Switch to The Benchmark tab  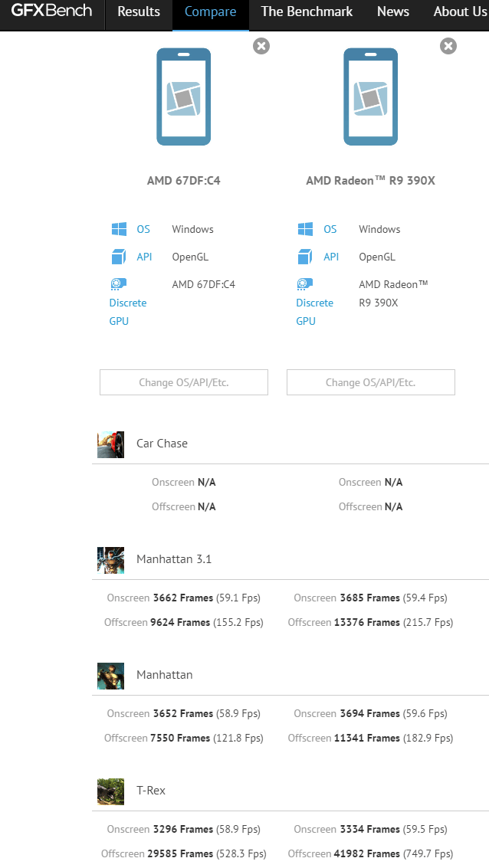[x=307, y=11]
